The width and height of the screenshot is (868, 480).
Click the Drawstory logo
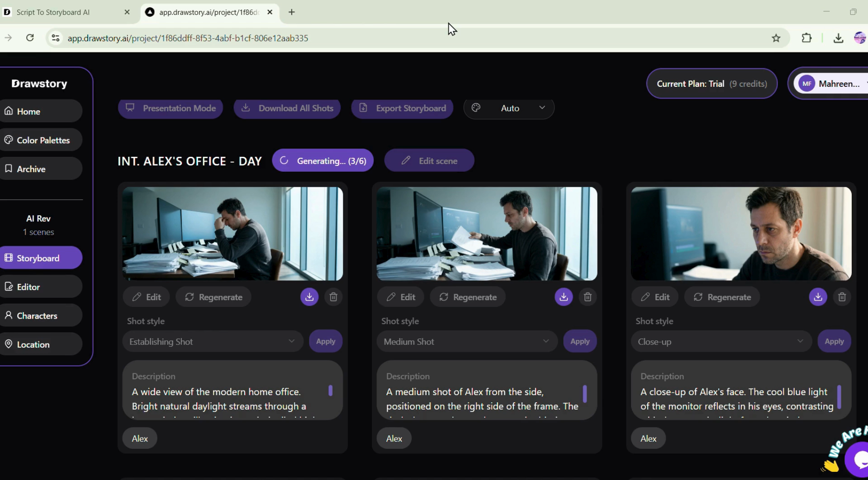[39, 84]
